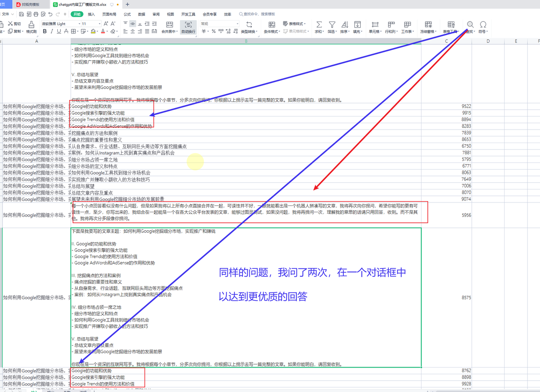Toggle Bold formatting (B)
The image size is (540, 392).
(x=45, y=31)
